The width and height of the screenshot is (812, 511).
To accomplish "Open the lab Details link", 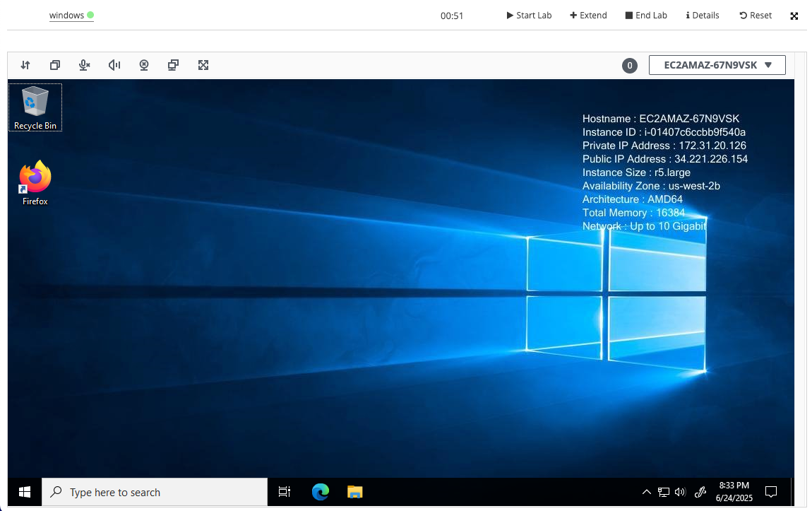I will tap(703, 16).
